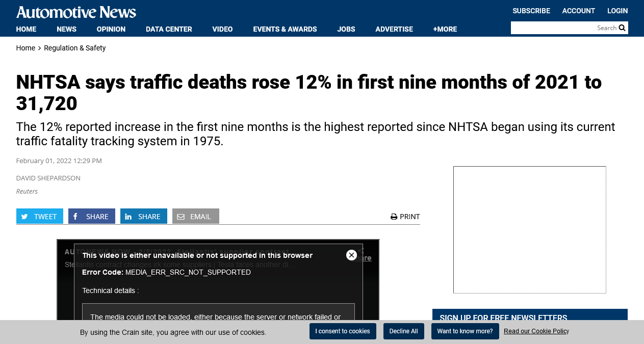Screen dimensions: 644x344
Task: Go to EVENTS & AWARDS section
Action: pyautogui.click(x=285, y=29)
